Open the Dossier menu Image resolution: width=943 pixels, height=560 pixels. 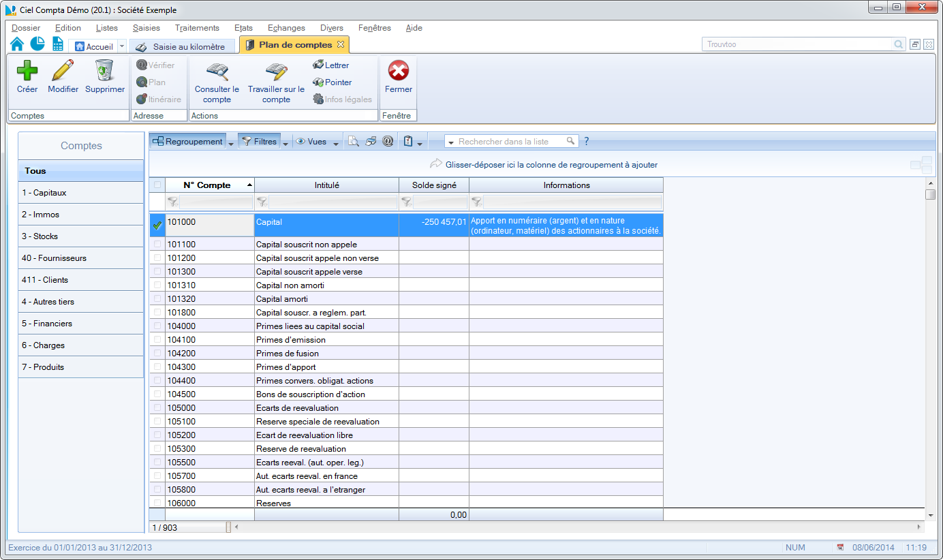click(x=26, y=28)
